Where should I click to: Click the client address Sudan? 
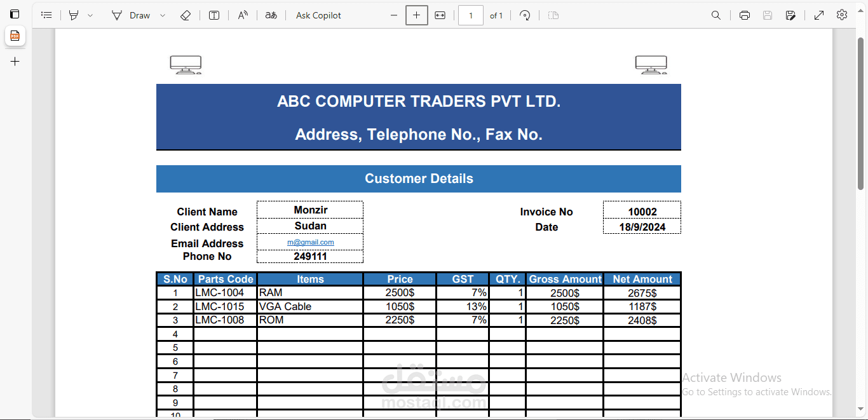pos(310,226)
